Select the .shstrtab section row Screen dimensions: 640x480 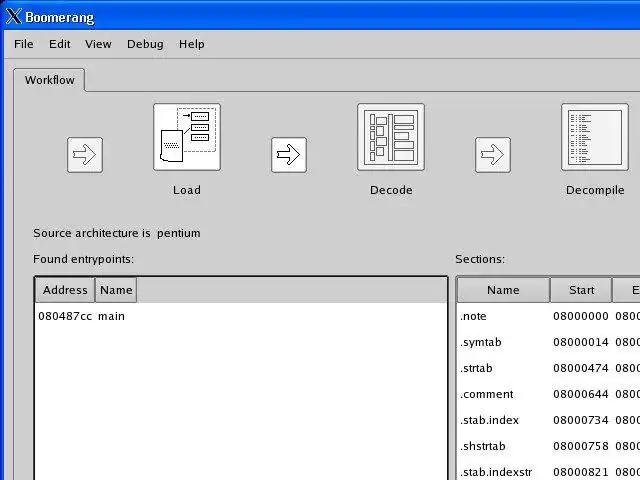tap(548, 446)
